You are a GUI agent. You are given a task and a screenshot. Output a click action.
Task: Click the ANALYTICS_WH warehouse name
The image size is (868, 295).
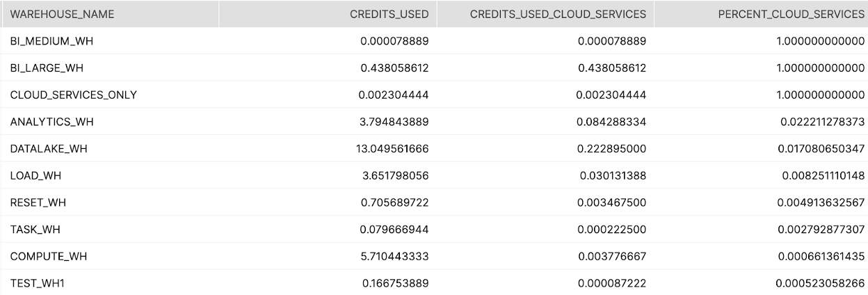pos(51,122)
